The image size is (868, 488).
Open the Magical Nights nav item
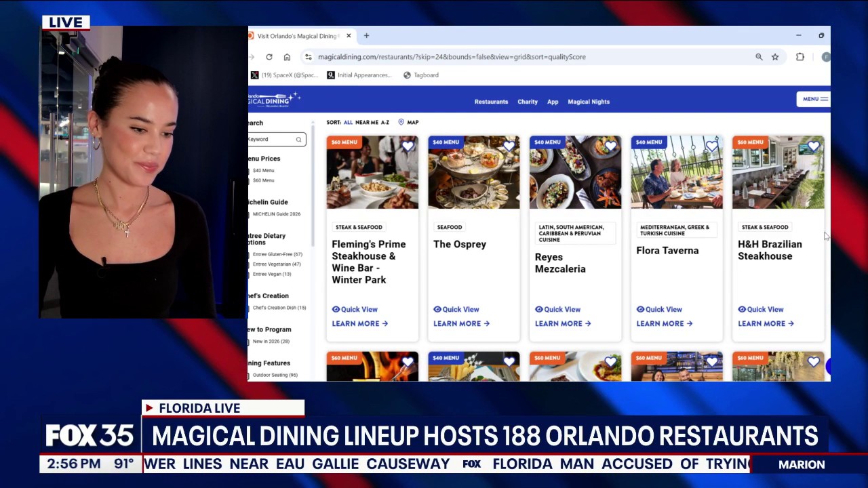click(589, 102)
